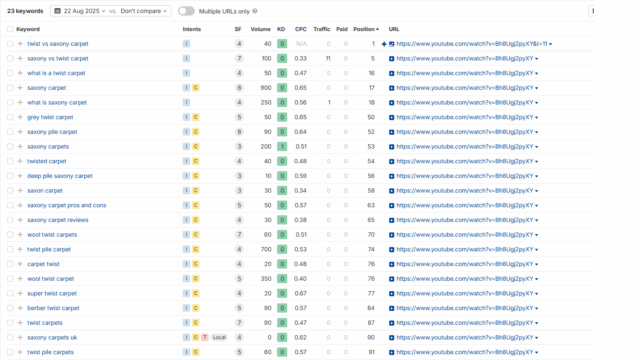This screenshot has width=640, height=360.
Task: Toggle the Multiple URLs only switch
Action: pyautogui.click(x=187, y=11)
